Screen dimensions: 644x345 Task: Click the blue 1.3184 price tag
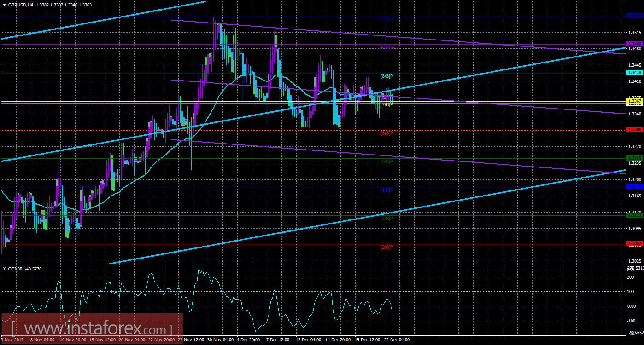635,187
